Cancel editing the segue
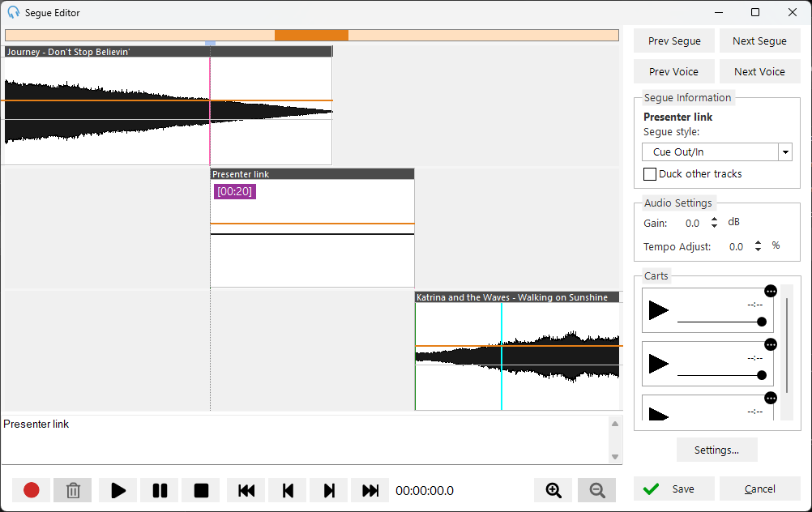This screenshot has height=512, width=812. (x=759, y=489)
